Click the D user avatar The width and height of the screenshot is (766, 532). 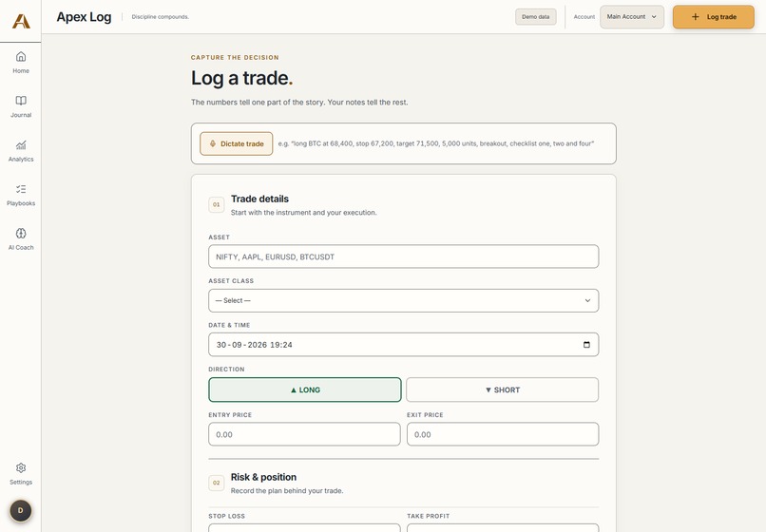21,510
